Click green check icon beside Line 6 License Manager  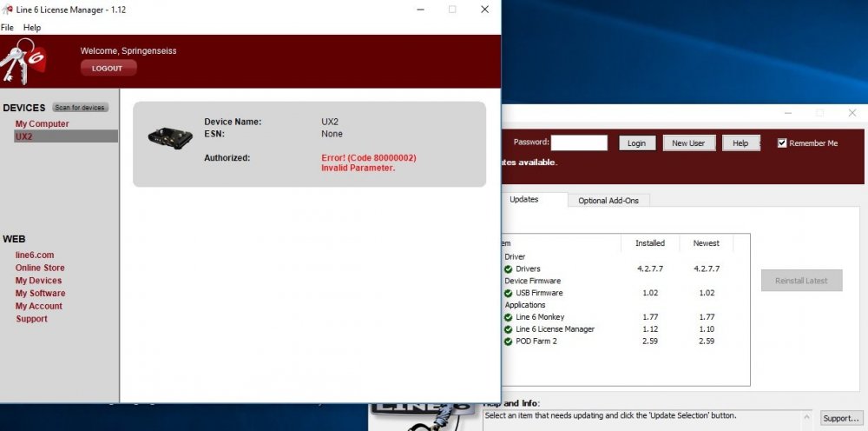pyautogui.click(x=509, y=329)
